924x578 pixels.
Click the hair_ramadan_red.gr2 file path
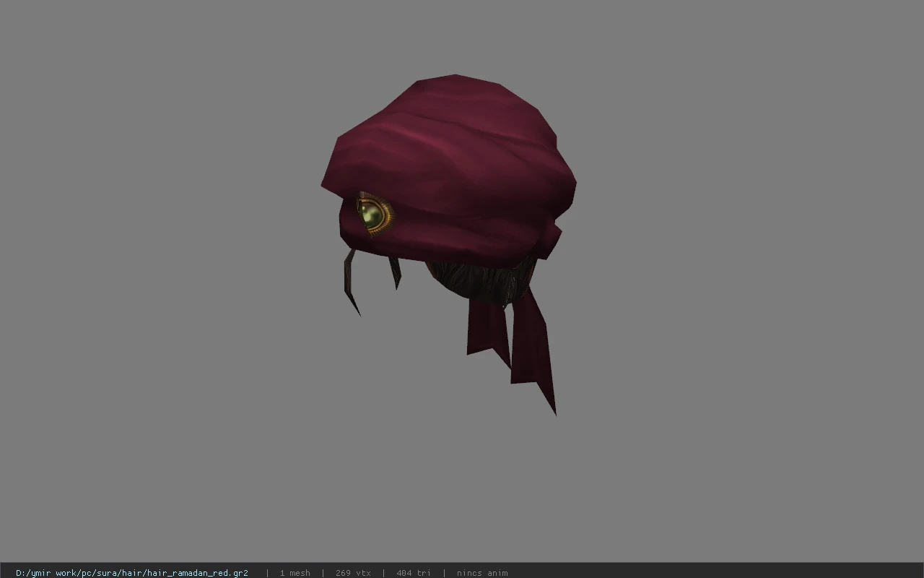(x=132, y=573)
